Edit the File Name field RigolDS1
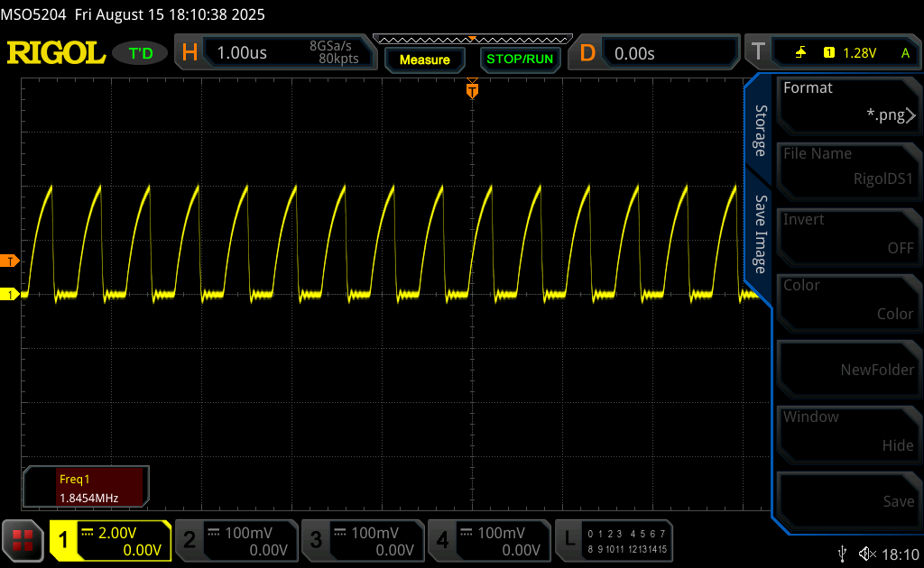Screen dimensions: 924x568 click(846, 168)
